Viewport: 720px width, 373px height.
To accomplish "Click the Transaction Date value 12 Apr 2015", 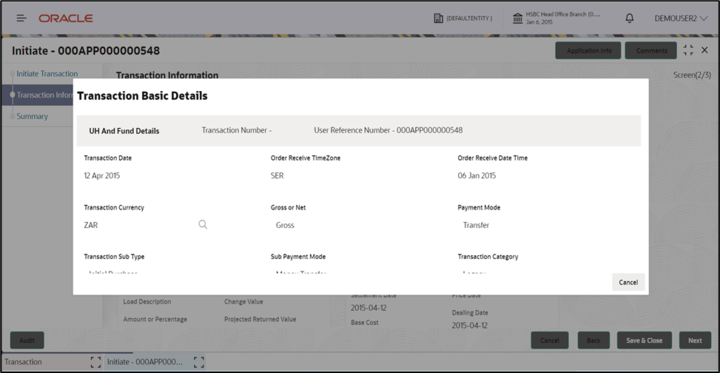I will [x=102, y=175].
